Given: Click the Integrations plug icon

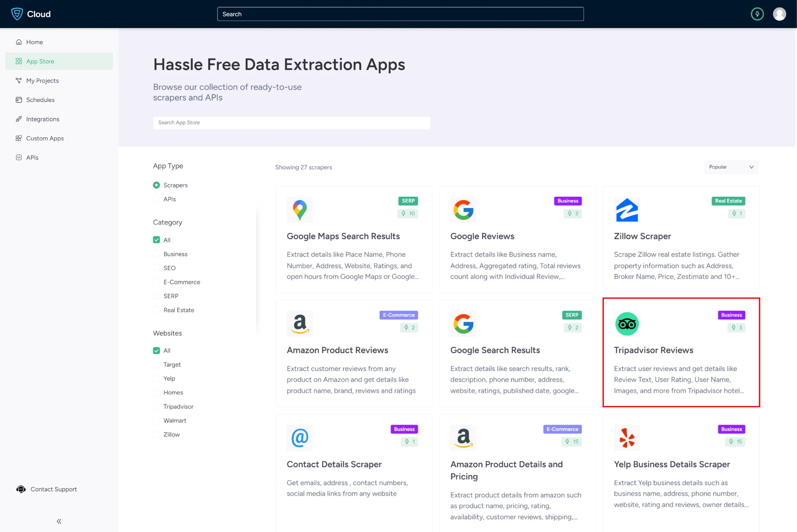Looking at the screenshot, I should (19, 119).
